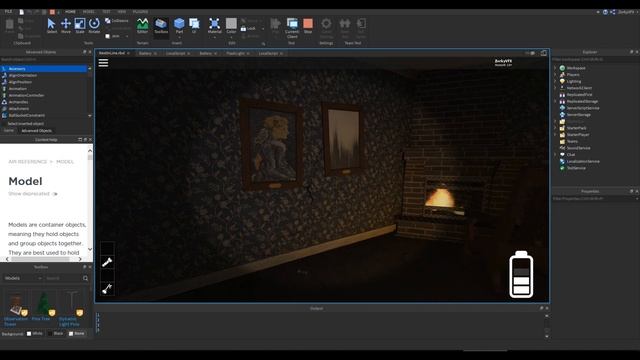Open the Terrain Editor

[142, 25]
